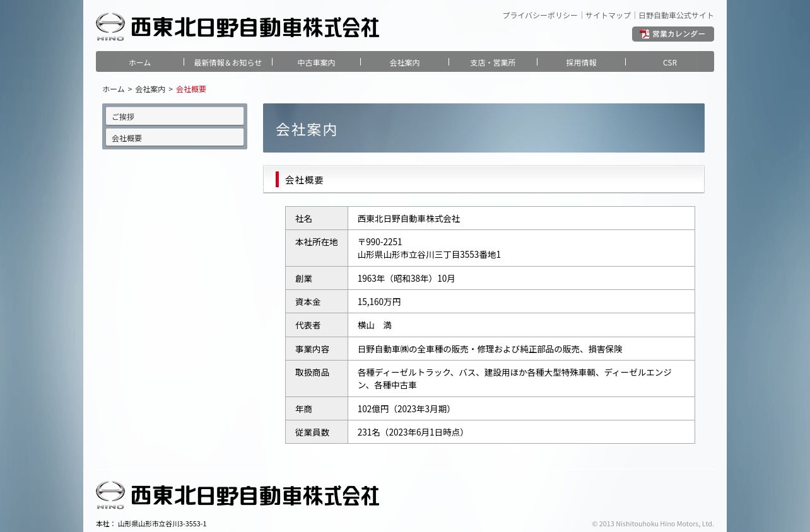810x532 pixels.
Task: Click the 事業内容 row label
Action: click(x=312, y=349)
